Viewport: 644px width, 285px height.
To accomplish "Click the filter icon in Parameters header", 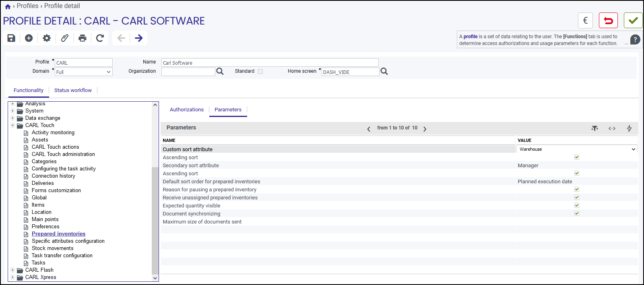I will [x=594, y=128].
